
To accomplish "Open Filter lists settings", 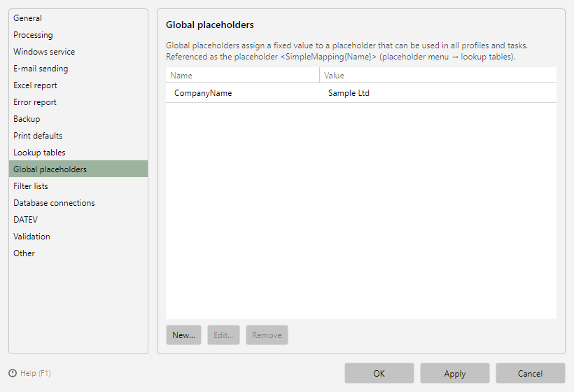I will (x=78, y=186).
